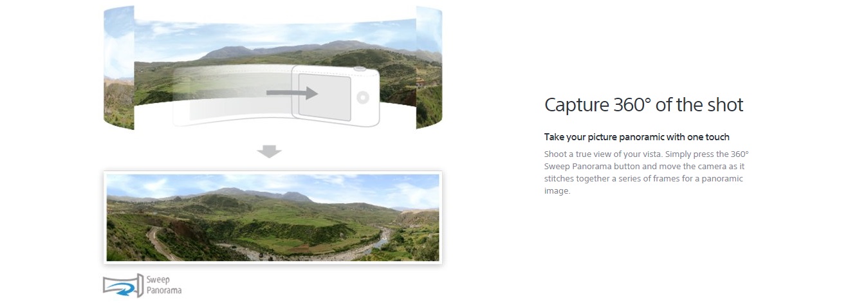Image resolution: width=868 pixels, height=303 pixels.
Task: Open the flat stitched panorama photo
Action: (x=272, y=217)
